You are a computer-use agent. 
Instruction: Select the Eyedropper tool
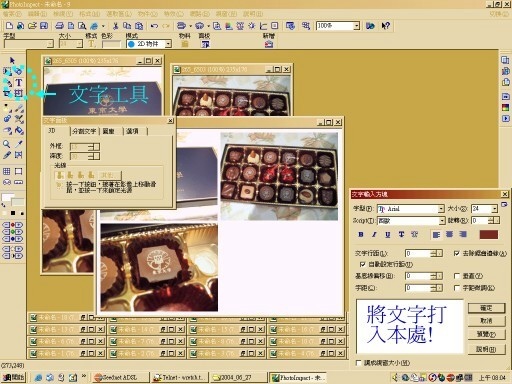tap(19, 144)
